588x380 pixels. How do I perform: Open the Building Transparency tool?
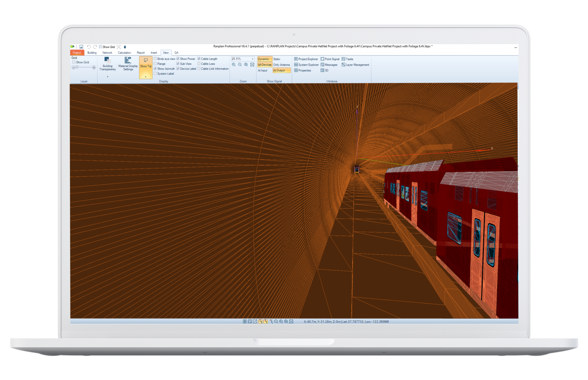point(107,64)
